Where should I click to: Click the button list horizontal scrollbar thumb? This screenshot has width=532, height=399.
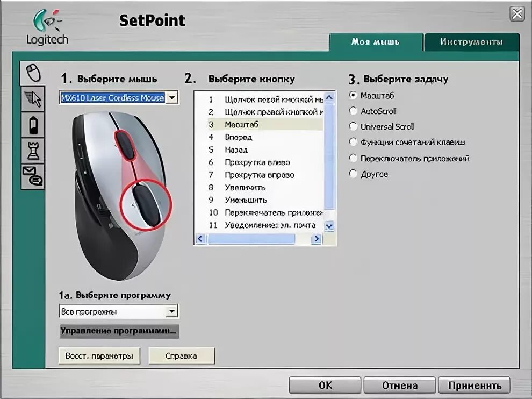coord(251,239)
